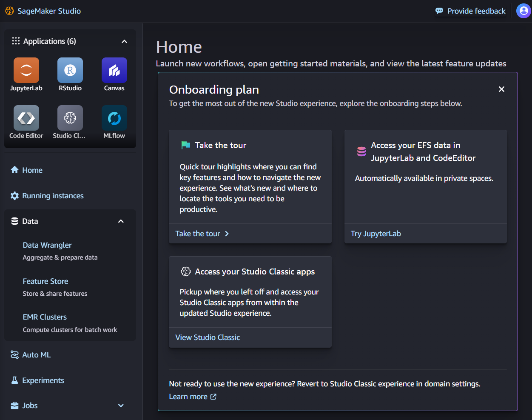Launch the RStudio application
The image size is (532, 420).
(x=70, y=70)
